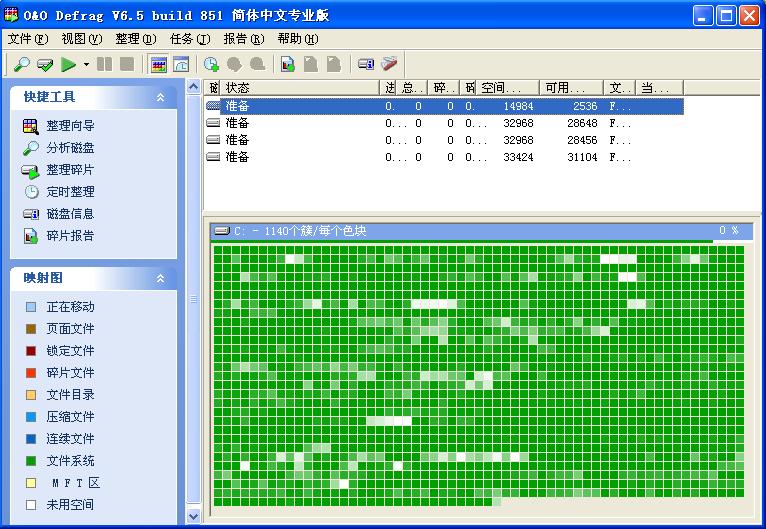The height and width of the screenshot is (529, 766).
Task: Click the 文件系统 green swatch
Action: tap(31, 461)
